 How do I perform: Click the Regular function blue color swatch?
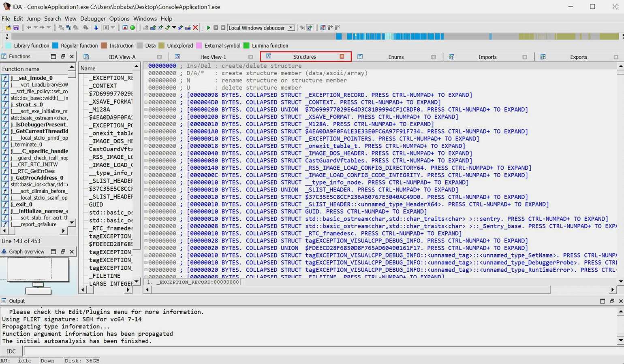[56, 46]
